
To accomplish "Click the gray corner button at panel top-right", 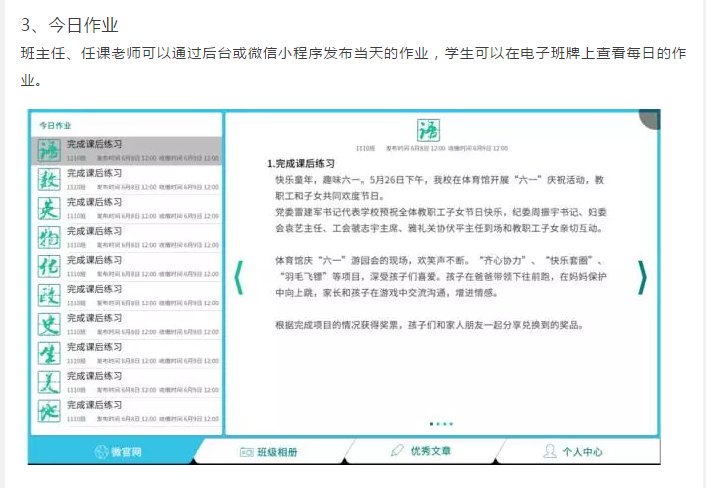I will [x=651, y=117].
